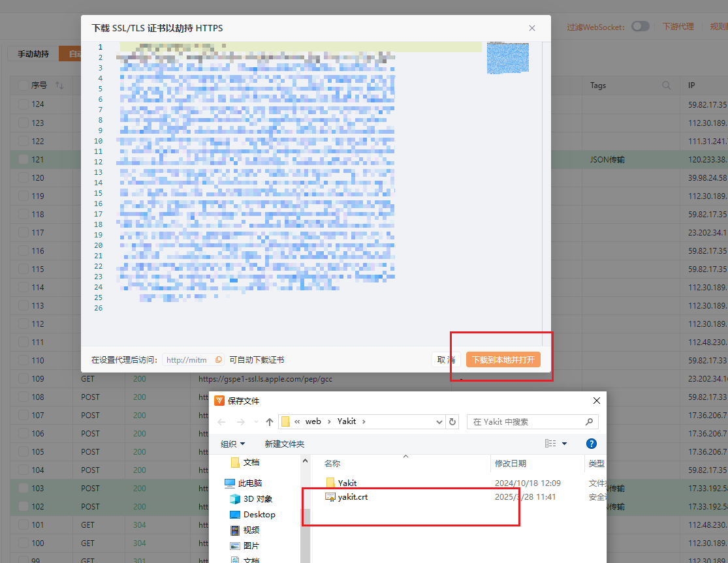Click the navigation pane scrollbar up arrow
Image resolution: width=728 pixels, height=563 pixels.
click(305, 461)
